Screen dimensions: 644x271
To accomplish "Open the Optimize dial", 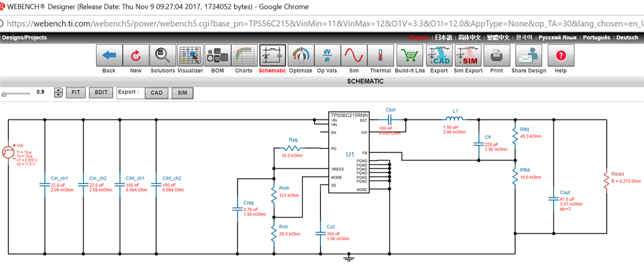I will coord(301,56).
